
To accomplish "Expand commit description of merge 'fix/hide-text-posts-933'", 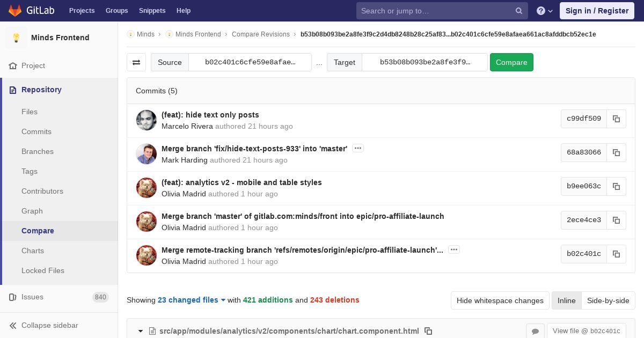I will click(x=358, y=148).
